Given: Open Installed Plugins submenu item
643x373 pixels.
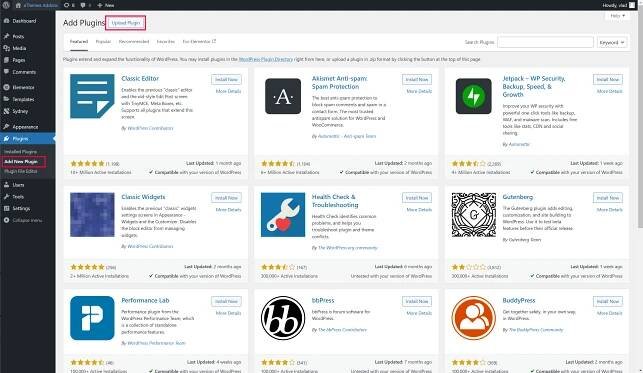Looking at the screenshot, I should pos(21,152).
